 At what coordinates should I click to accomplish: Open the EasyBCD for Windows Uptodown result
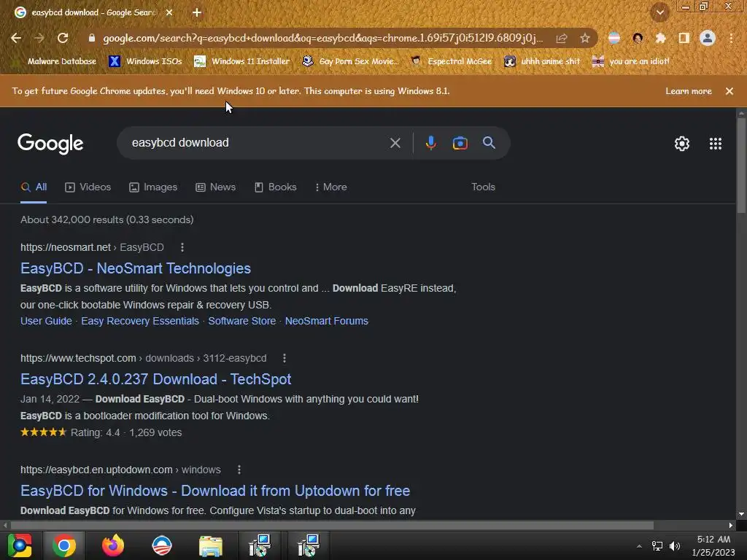click(x=215, y=491)
